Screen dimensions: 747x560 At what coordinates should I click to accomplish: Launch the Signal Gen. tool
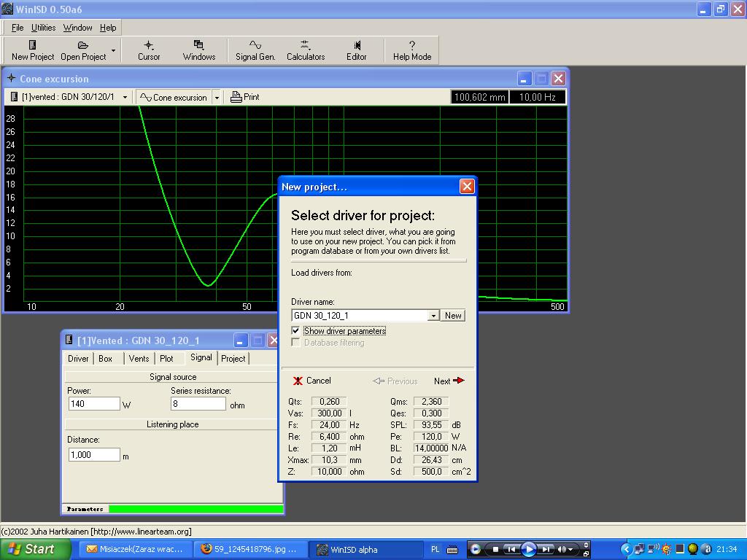(255, 50)
